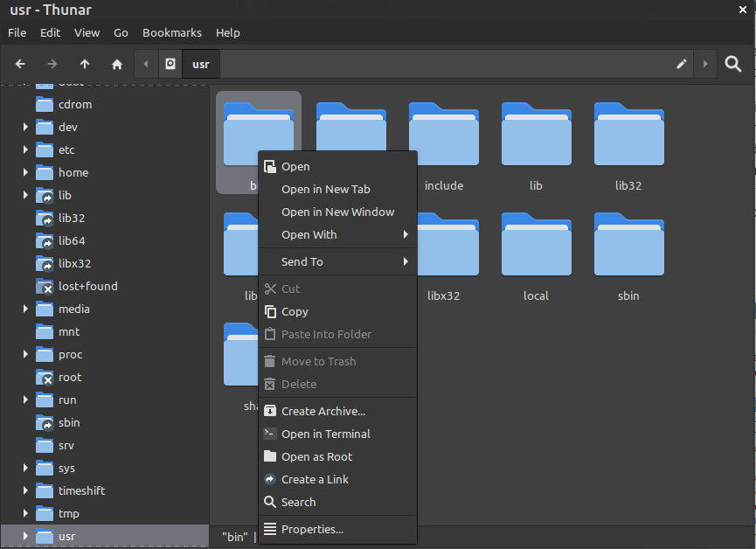Image resolution: width=756 pixels, height=549 pixels.
Task: Click the forward navigation arrow
Action: 52,64
